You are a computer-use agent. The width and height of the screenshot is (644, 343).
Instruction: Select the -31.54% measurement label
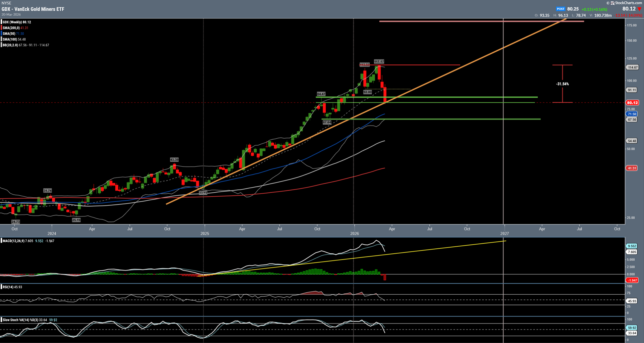click(562, 84)
